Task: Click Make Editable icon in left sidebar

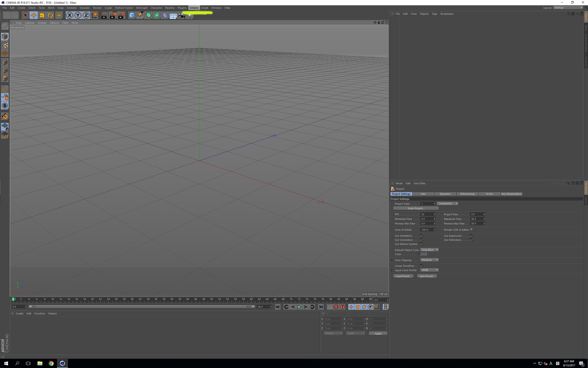Action: pyautogui.click(x=5, y=26)
